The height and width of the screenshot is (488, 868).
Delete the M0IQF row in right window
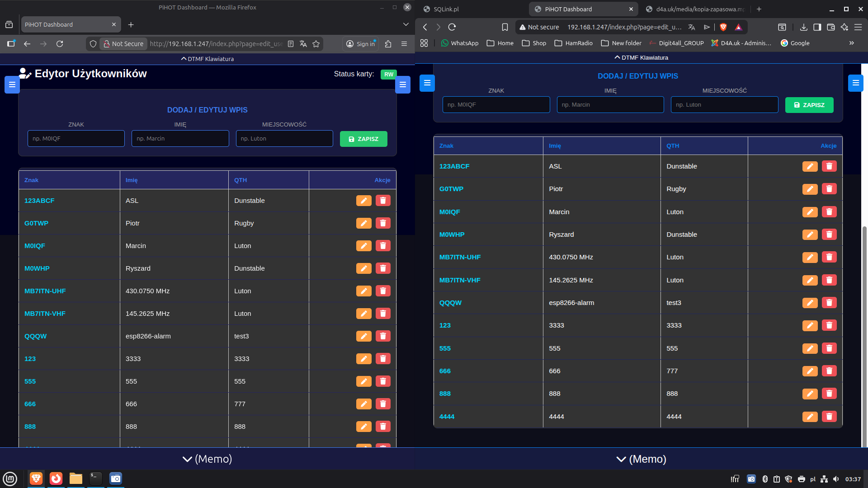[829, 212]
